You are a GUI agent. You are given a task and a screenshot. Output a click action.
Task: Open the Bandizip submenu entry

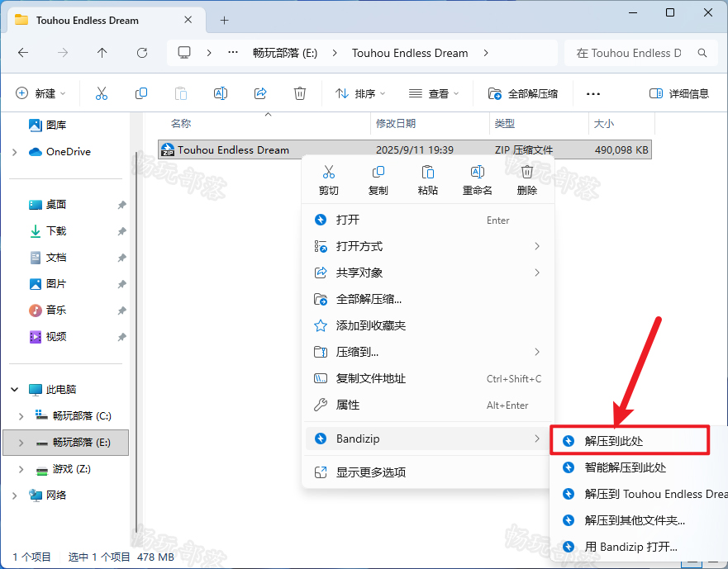pos(427,439)
